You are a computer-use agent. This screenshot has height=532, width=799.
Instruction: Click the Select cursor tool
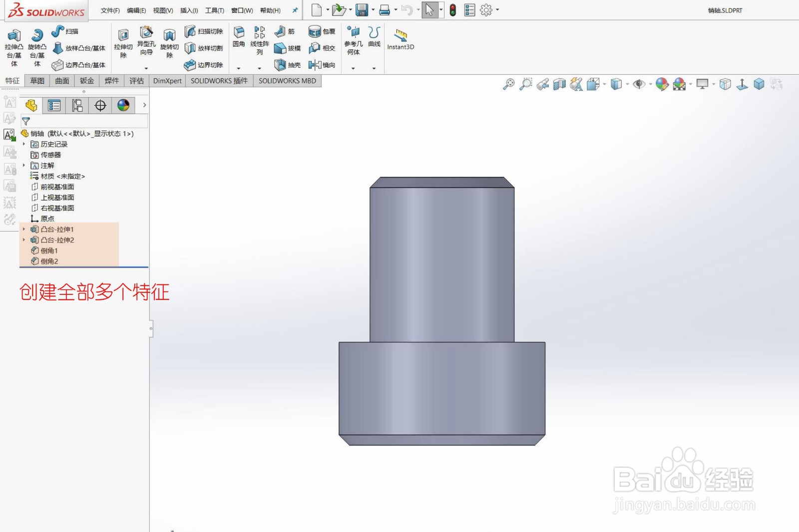pos(429,10)
